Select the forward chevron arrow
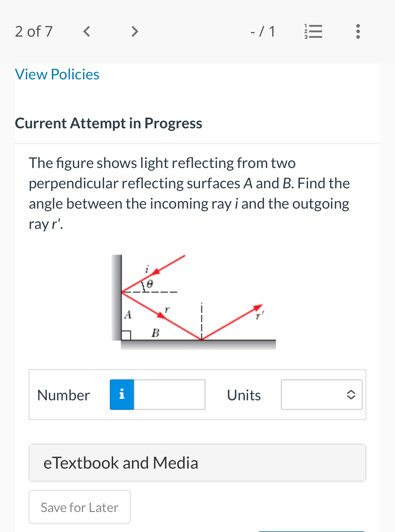Screen dimensions: 395x532 coord(134,31)
